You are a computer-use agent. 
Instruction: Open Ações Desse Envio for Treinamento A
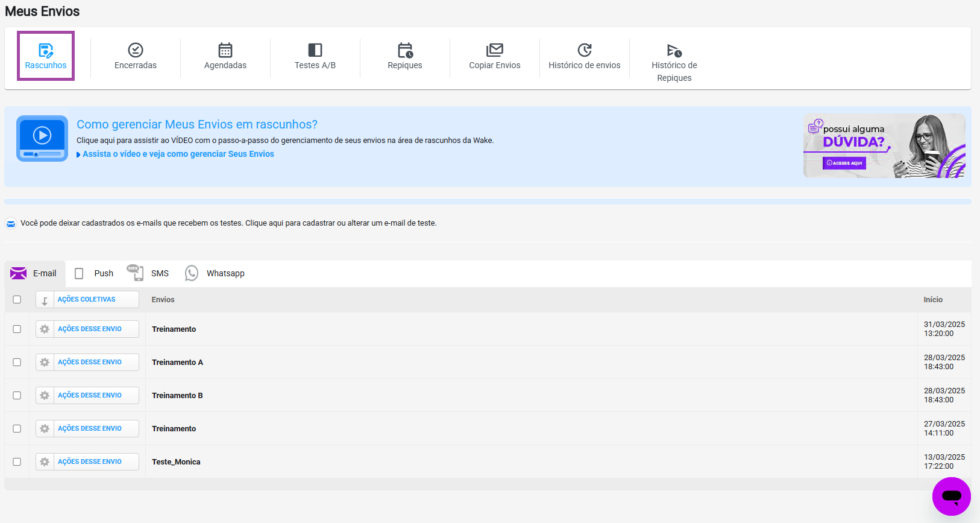point(87,362)
